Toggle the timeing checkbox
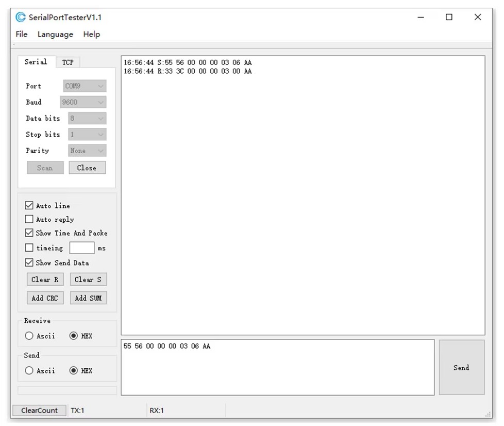The image size is (504, 426). [29, 248]
